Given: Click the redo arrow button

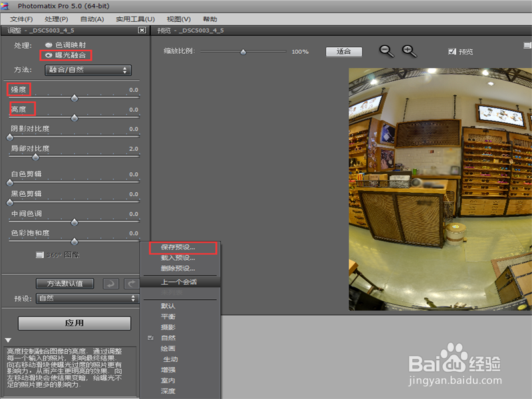Looking at the screenshot, I should click(132, 283).
